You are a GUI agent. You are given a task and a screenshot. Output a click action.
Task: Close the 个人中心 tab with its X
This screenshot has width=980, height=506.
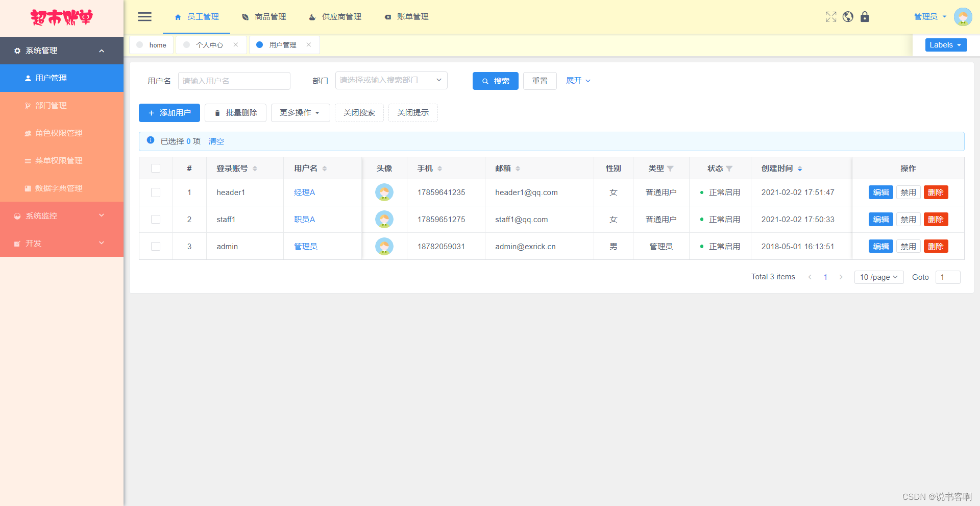coord(236,45)
